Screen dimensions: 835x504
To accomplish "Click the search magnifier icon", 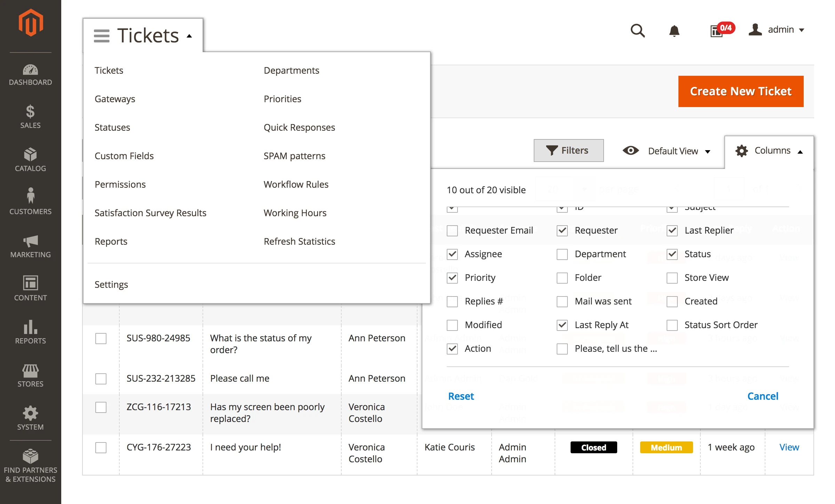I will click(x=637, y=31).
